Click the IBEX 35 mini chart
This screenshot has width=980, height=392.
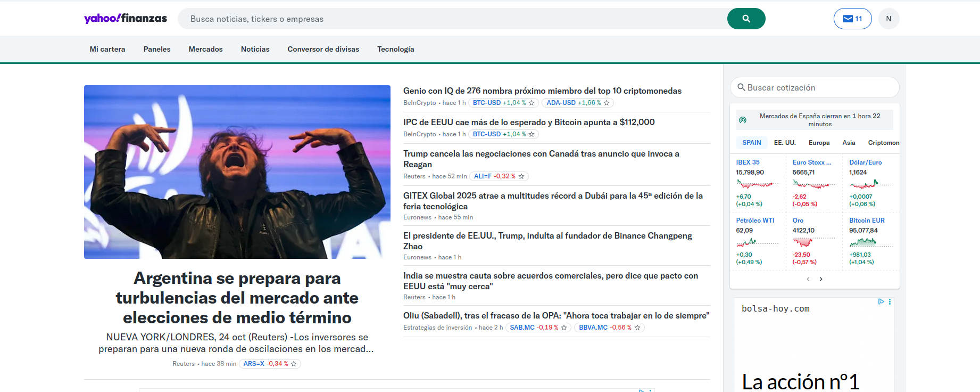click(758, 184)
